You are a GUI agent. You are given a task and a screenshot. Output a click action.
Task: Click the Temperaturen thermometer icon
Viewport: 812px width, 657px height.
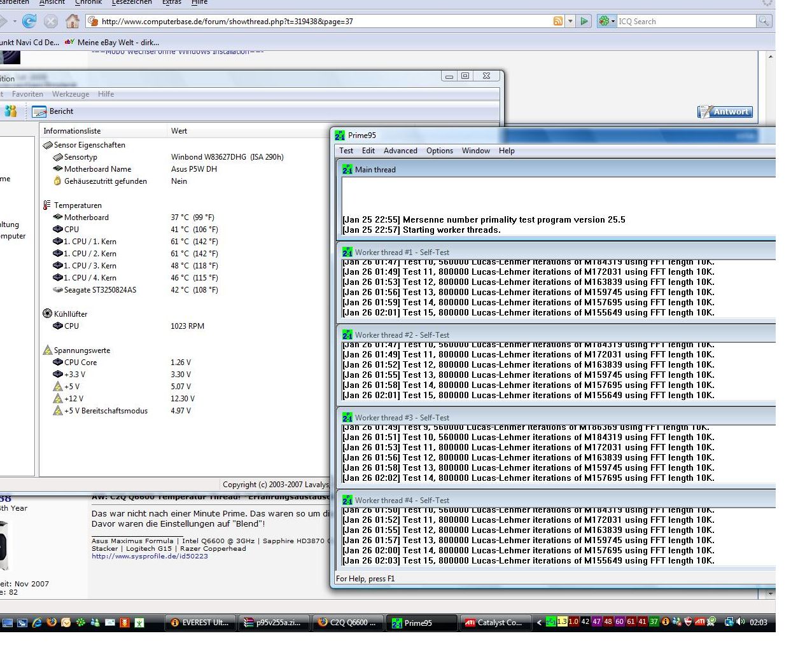pyautogui.click(x=47, y=205)
